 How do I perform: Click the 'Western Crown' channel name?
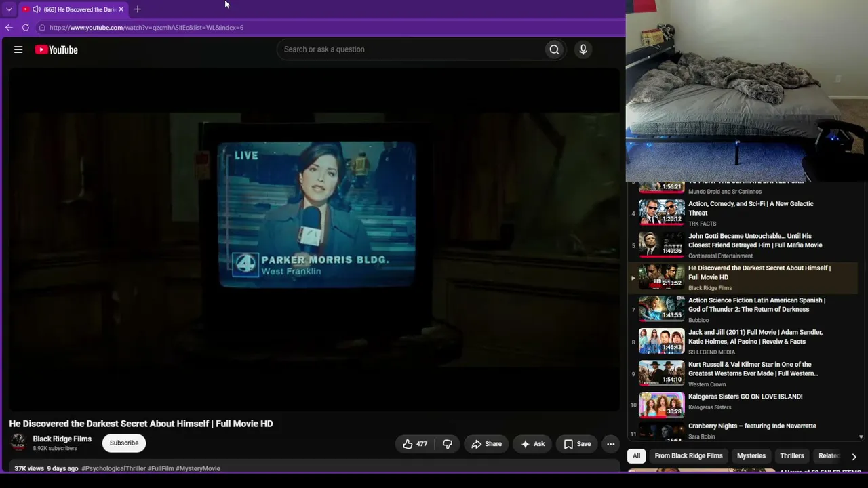click(x=707, y=384)
